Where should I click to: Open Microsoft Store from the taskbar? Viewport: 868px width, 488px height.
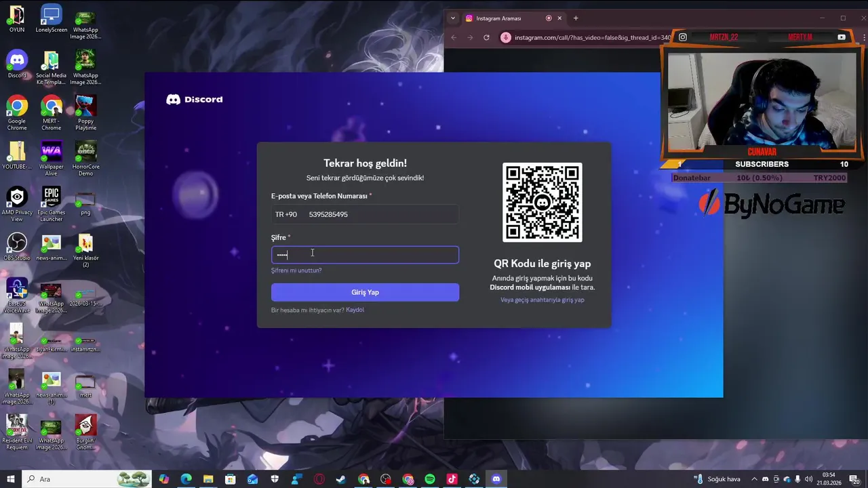230,479
